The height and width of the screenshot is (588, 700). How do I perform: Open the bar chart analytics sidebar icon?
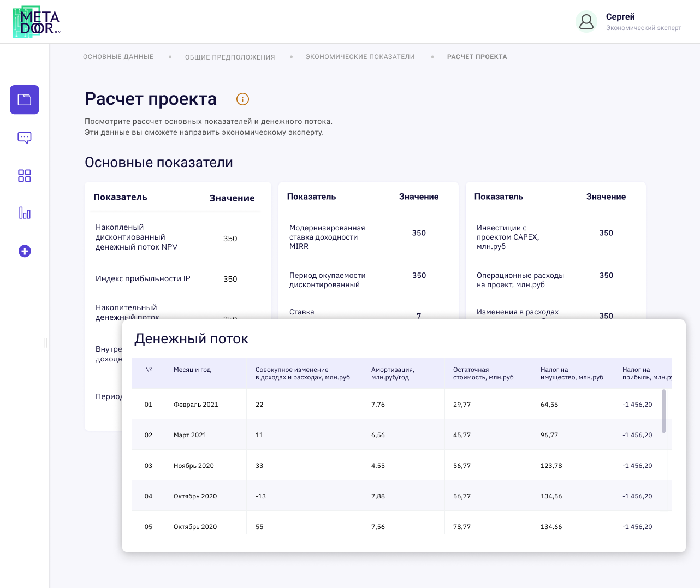25,213
